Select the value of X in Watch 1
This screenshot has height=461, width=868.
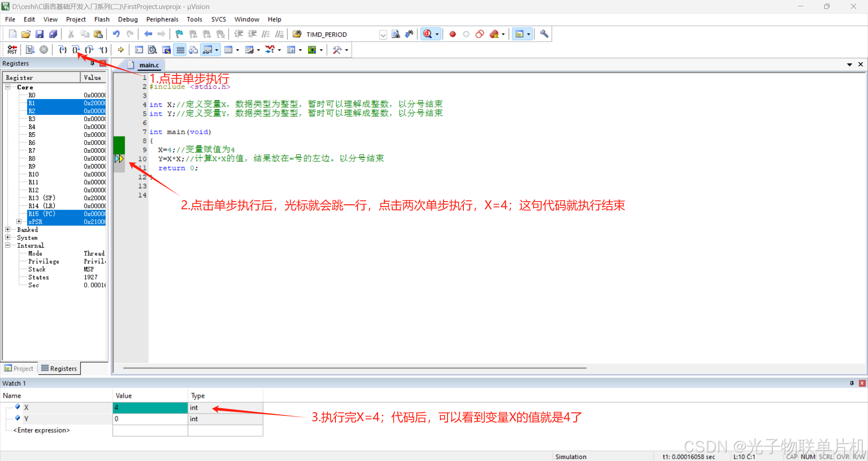[x=150, y=407]
